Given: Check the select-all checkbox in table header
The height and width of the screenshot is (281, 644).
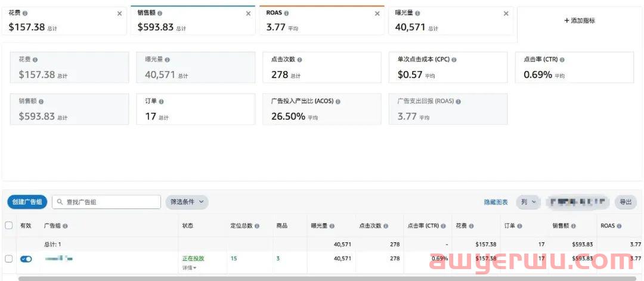Looking at the screenshot, I should (9, 226).
